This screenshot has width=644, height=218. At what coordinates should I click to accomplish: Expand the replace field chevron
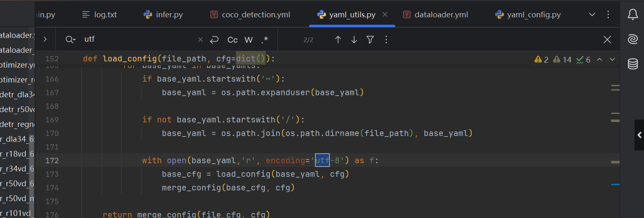(x=45, y=40)
